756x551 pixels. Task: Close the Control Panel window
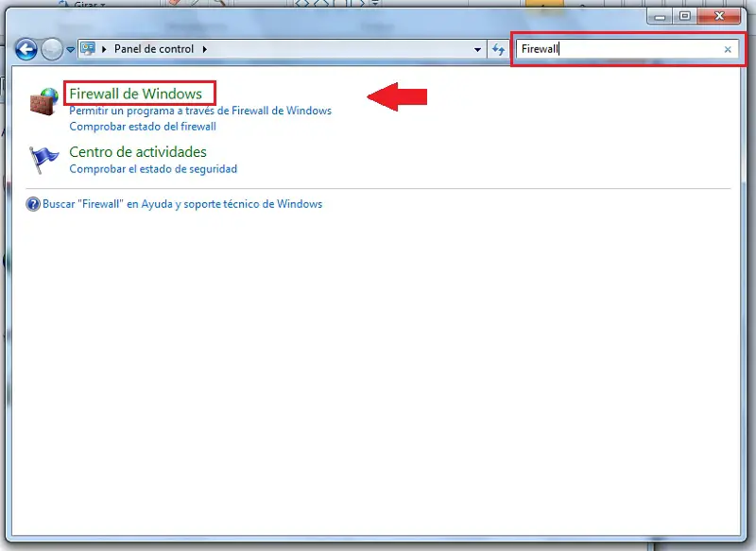click(719, 16)
